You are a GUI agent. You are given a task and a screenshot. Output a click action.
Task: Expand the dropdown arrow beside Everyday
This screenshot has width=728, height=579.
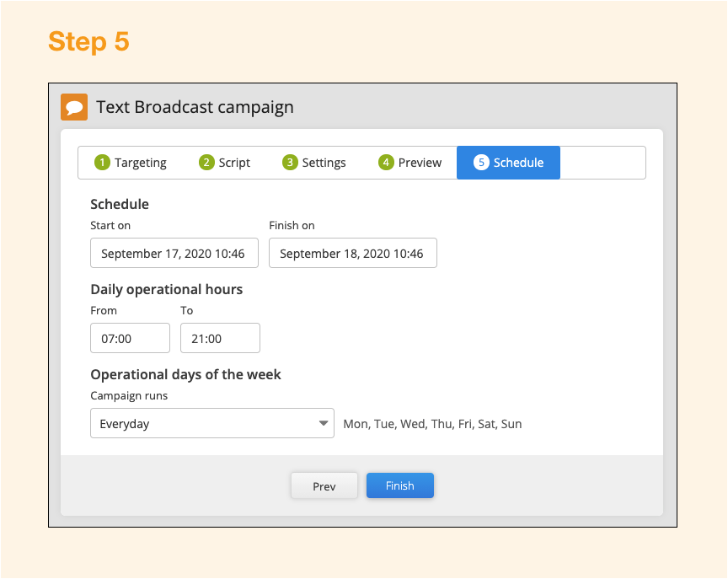[324, 423]
